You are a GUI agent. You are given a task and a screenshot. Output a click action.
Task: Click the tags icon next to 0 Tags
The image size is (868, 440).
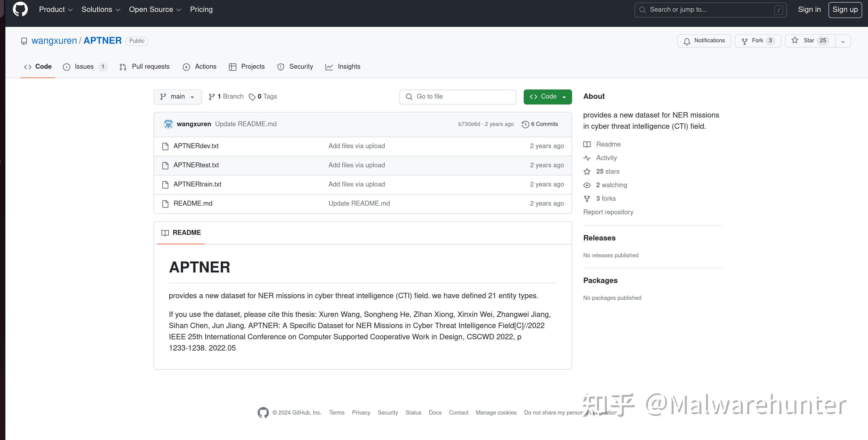[252, 97]
